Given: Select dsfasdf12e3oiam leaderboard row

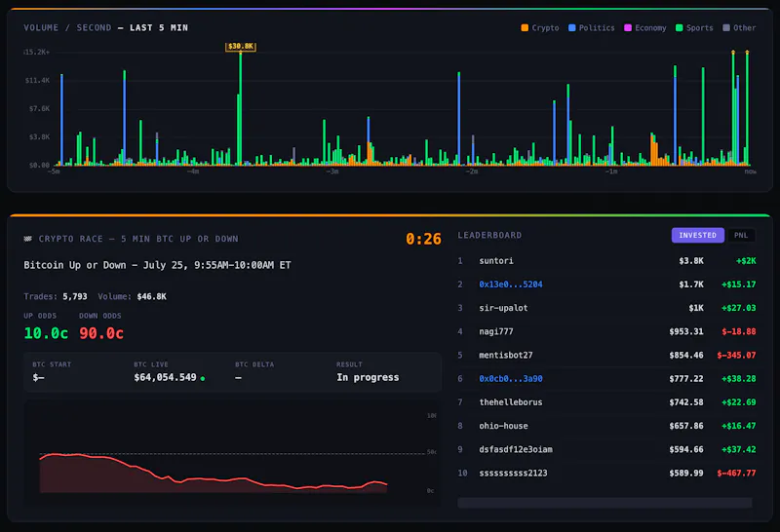Looking at the screenshot, I should (606, 449).
